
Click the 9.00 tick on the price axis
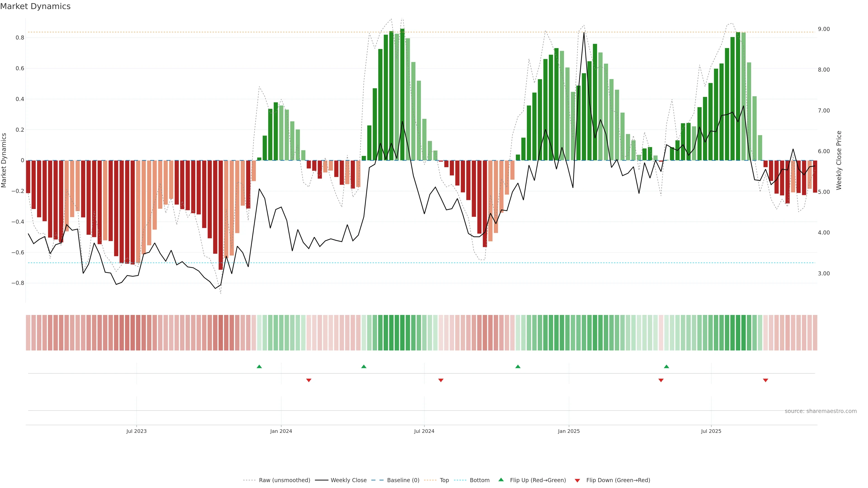[x=823, y=29]
